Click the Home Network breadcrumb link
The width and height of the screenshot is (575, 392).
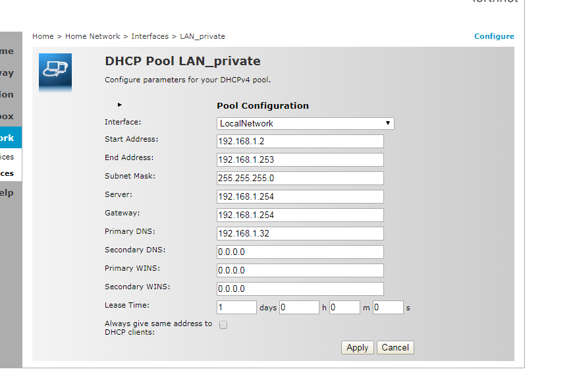(x=92, y=36)
